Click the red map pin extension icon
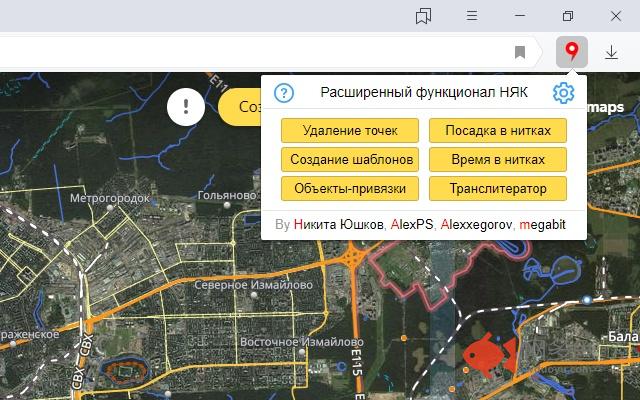This screenshot has width=640, height=400. (572, 52)
